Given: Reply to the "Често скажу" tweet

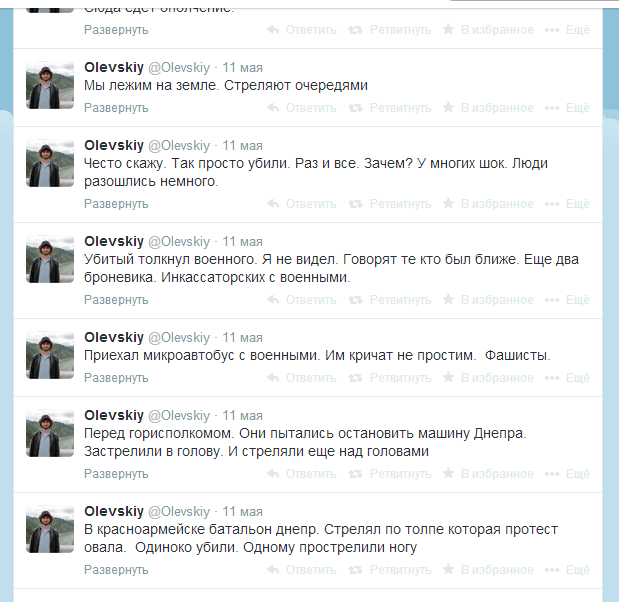Looking at the screenshot, I should click(x=302, y=204).
